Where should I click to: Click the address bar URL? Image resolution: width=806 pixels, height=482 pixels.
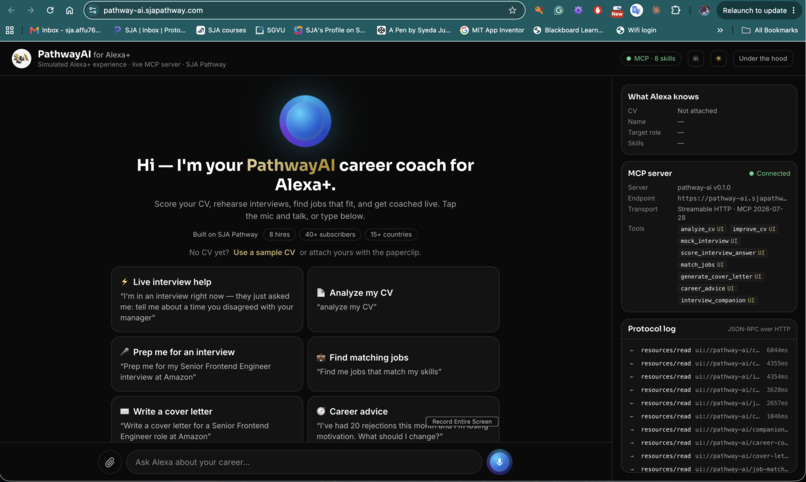click(x=153, y=10)
